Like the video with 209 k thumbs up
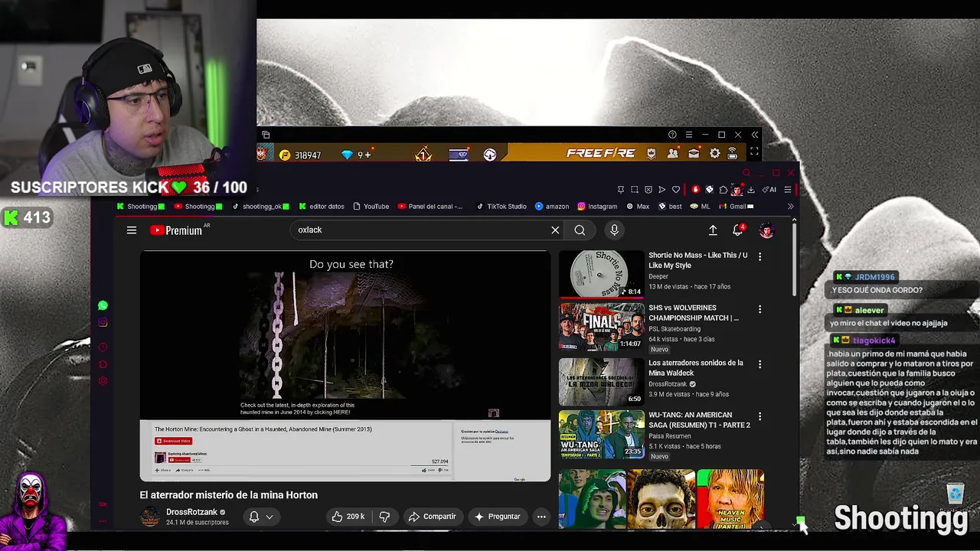 (x=348, y=517)
